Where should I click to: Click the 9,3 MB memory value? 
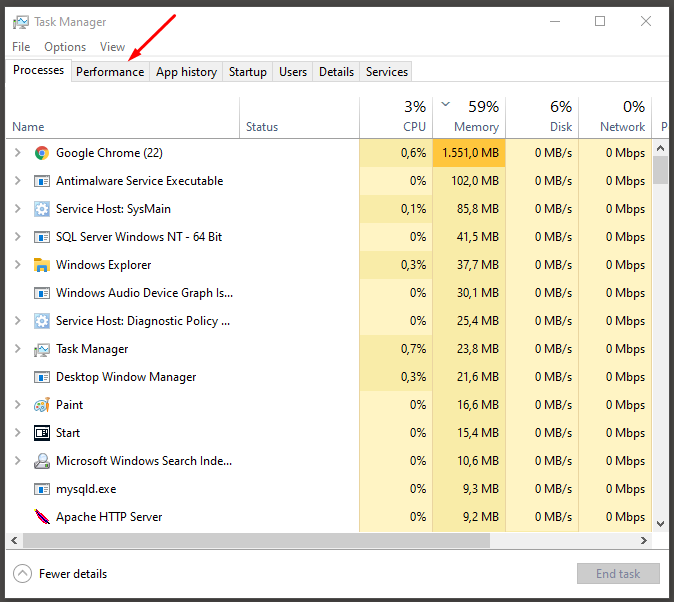tap(481, 489)
